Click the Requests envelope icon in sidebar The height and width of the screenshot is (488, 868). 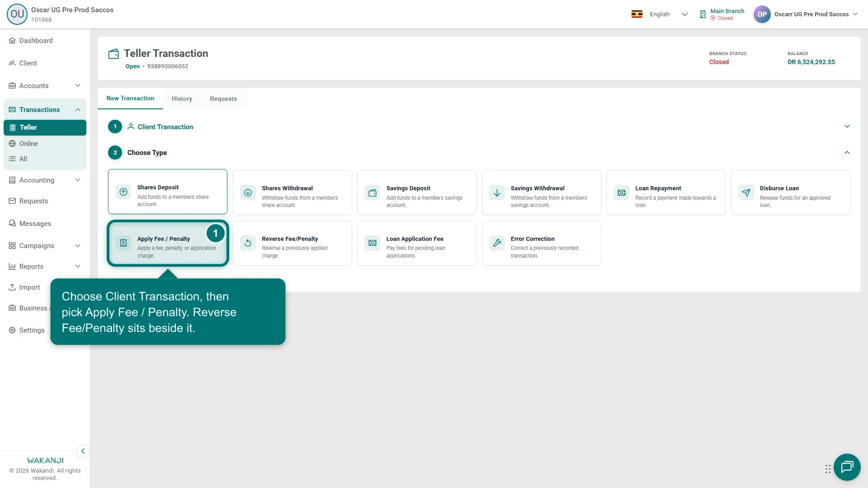click(12, 201)
